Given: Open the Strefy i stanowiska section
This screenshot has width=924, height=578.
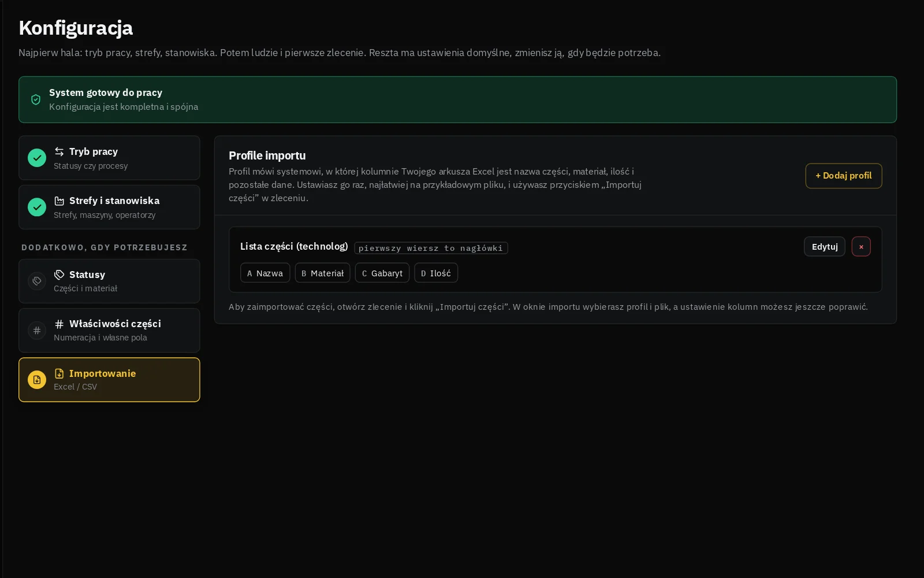Looking at the screenshot, I should [x=109, y=207].
